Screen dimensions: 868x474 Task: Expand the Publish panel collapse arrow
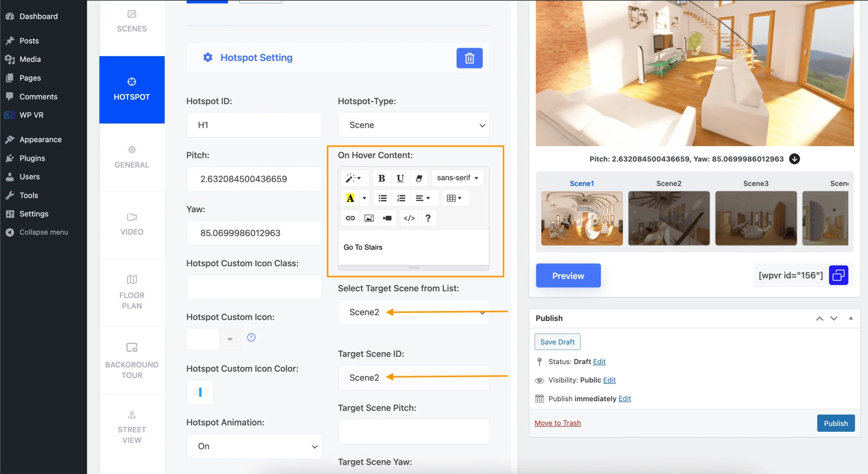[x=850, y=318]
